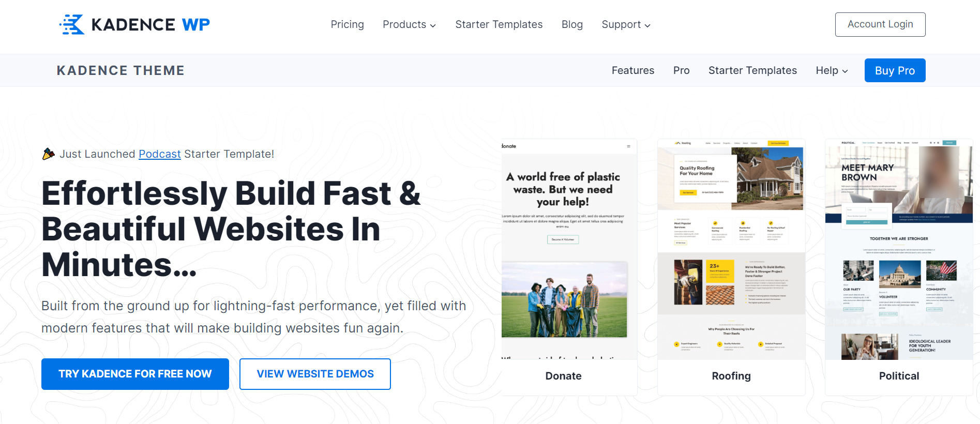The height and width of the screenshot is (424, 980).
Task: Open the Pricing page
Action: pos(348,24)
